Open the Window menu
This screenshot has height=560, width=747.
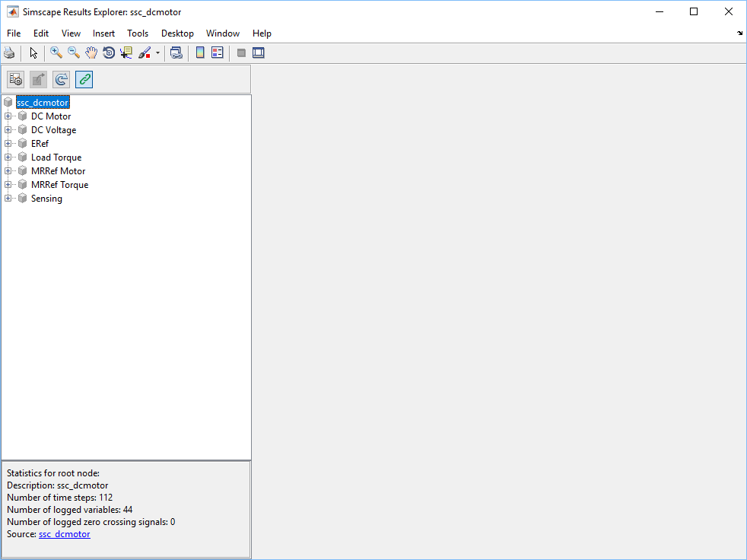coord(222,33)
